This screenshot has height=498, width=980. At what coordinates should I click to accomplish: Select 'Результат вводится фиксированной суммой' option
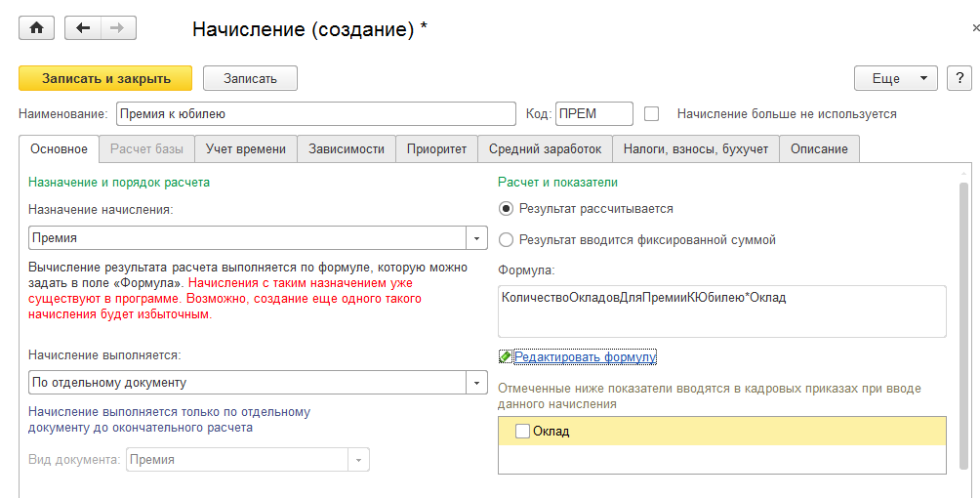(506, 239)
